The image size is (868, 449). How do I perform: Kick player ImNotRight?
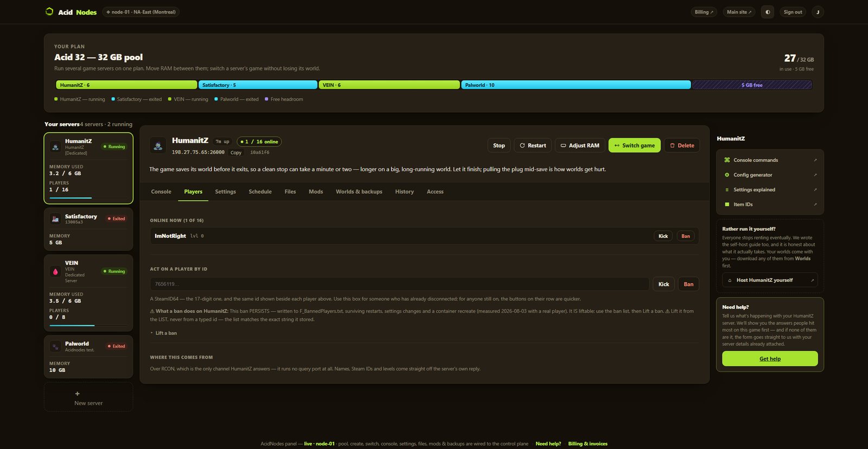point(663,236)
